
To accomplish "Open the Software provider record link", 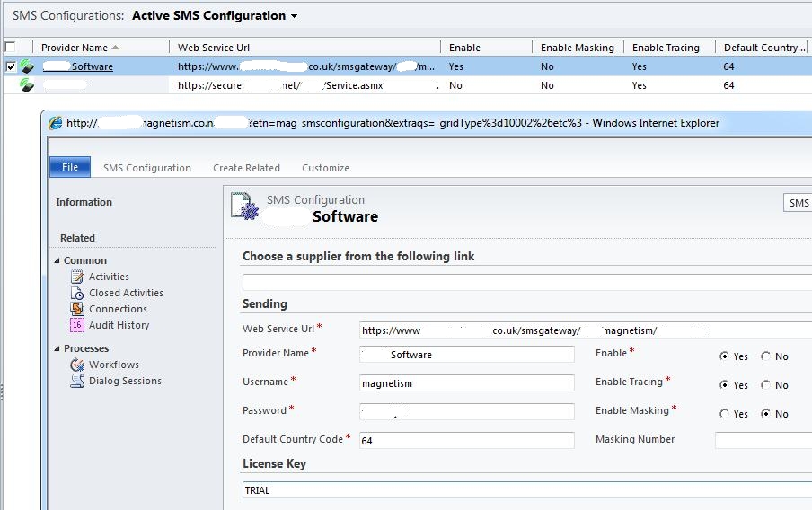I will coord(92,66).
